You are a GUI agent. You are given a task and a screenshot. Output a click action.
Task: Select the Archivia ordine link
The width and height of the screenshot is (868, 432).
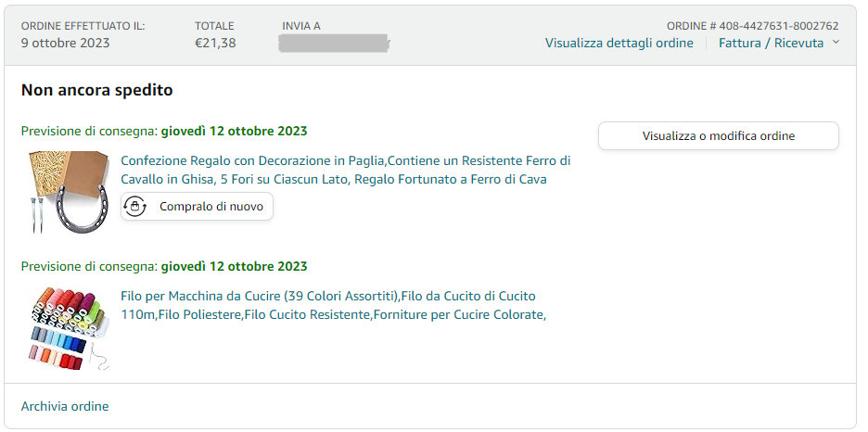[65, 406]
